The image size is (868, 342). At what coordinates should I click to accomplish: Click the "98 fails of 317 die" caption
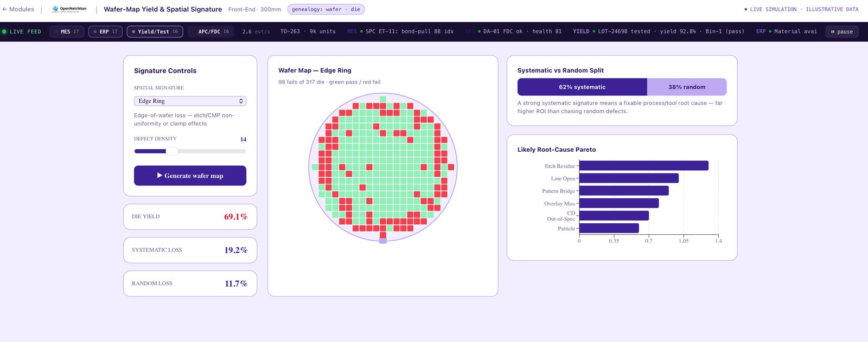[x=329, y=82]
